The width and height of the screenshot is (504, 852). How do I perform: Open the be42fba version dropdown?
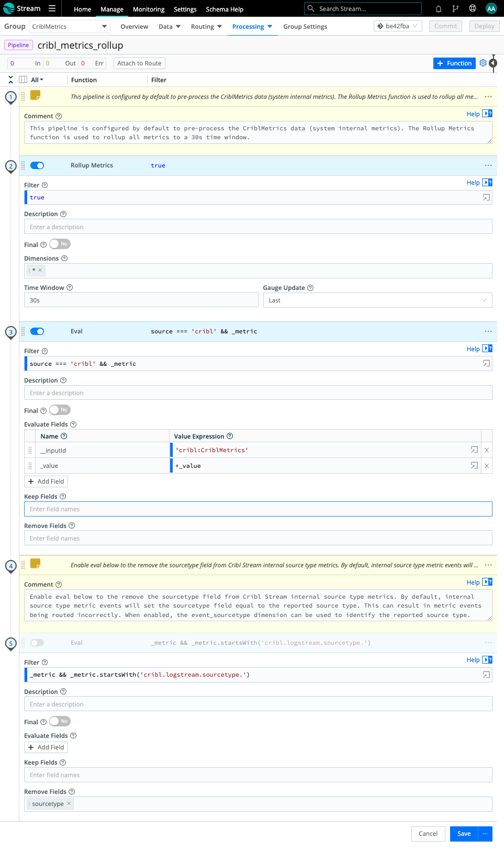tap(398, 26)
